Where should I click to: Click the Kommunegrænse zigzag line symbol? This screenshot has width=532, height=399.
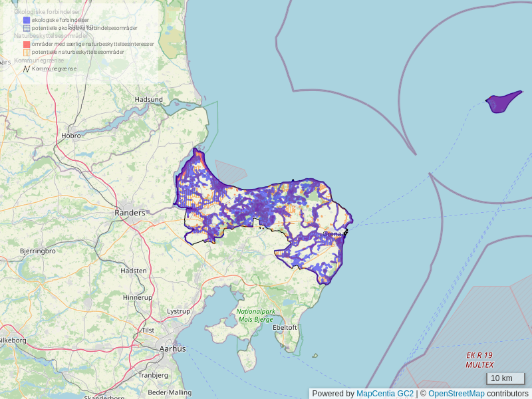(27, 68)
